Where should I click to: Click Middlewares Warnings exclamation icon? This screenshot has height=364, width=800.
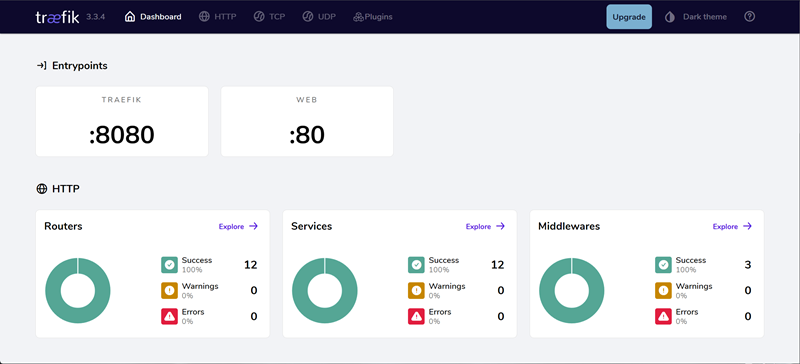(x=663, y=290)
